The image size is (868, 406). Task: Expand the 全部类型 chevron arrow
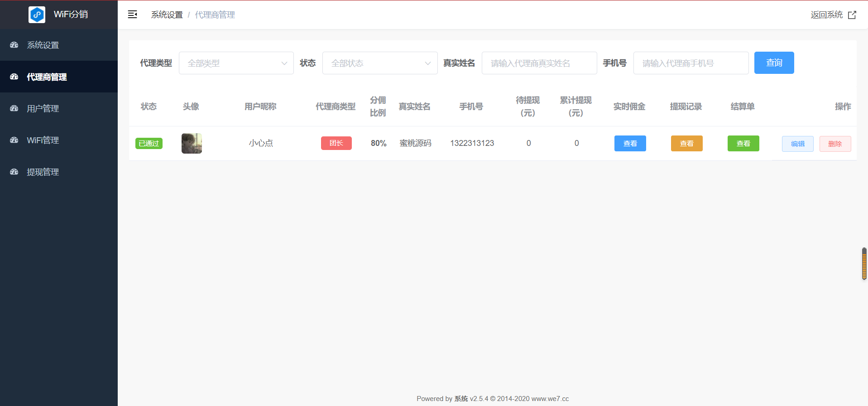pyautogui.click(x=284, y=63)
